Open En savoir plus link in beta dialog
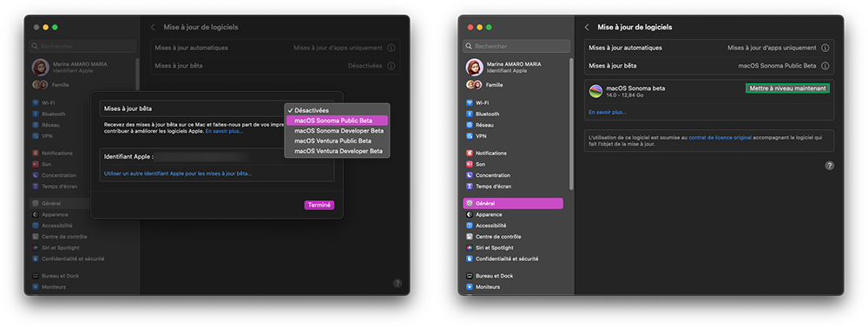 [224, 131]
